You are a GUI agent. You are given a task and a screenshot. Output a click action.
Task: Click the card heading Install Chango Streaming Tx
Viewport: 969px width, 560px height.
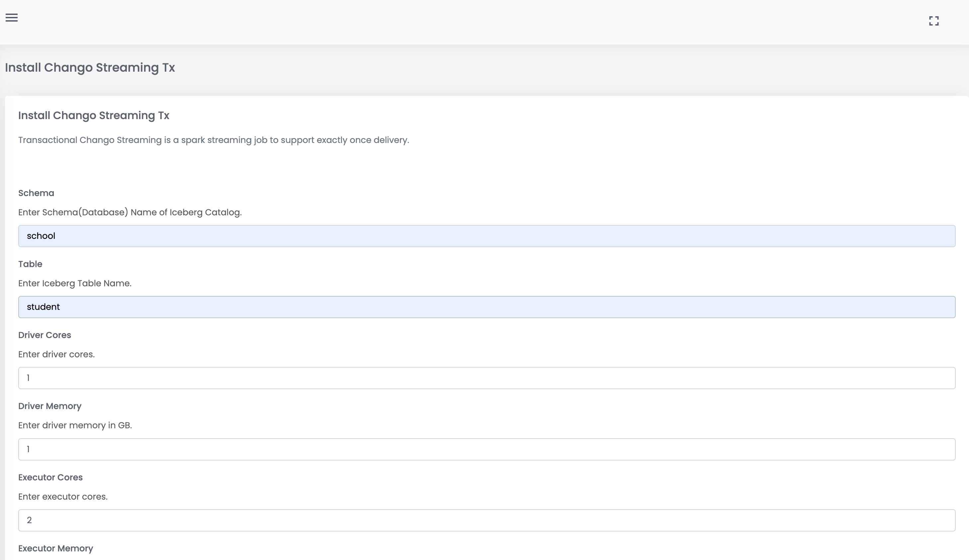94,115
